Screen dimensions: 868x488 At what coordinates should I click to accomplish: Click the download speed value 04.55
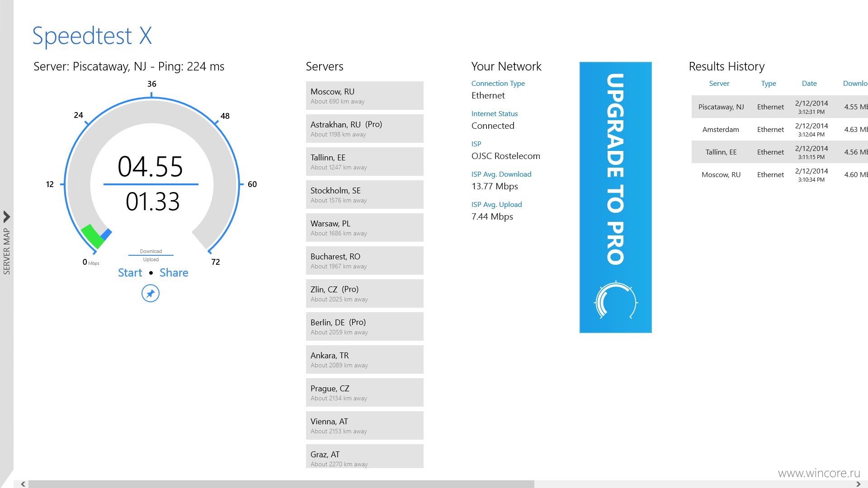pos(151,167)
